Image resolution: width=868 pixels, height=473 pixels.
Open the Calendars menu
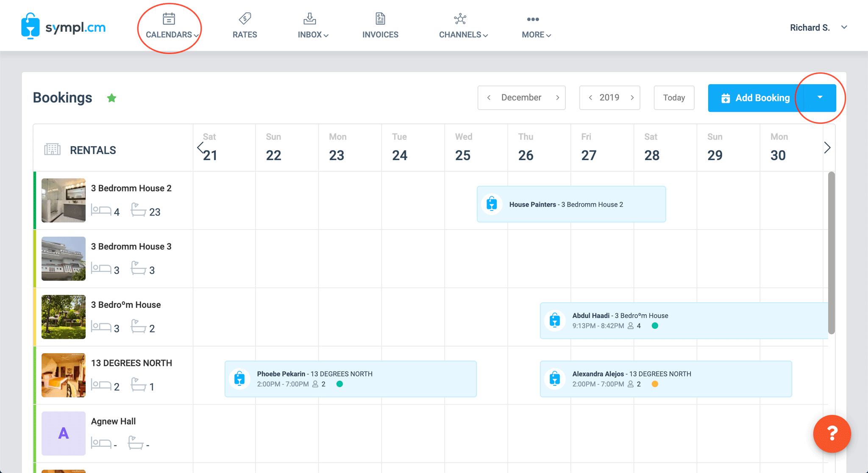[172, 26]
